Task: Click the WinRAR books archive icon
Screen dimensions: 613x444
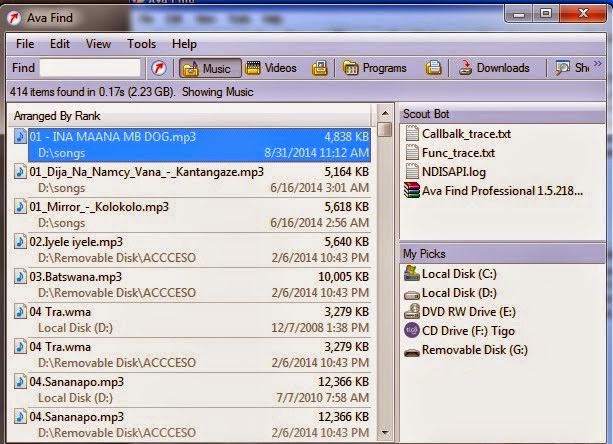Action: pos(412,190)
